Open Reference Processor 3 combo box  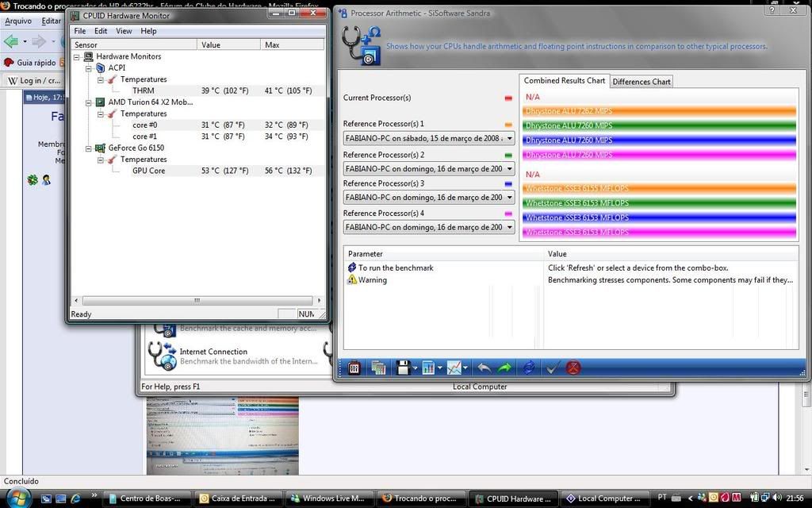(x=429, y=198)
